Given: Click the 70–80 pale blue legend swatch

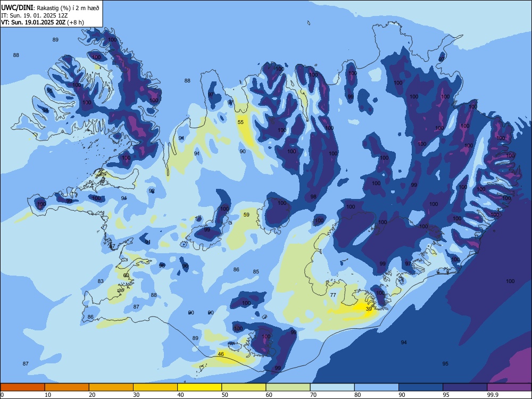Looking at the screenshot, I should coord(332,387).
